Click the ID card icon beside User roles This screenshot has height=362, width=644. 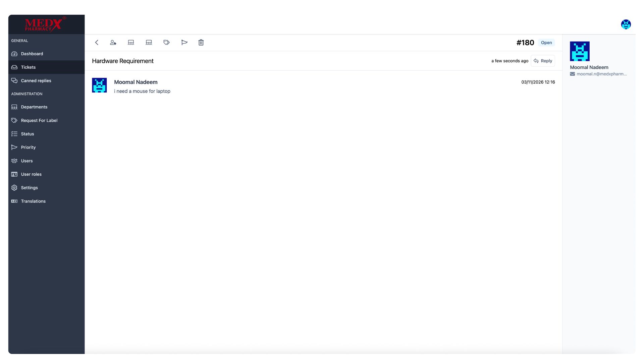(14, 174)
